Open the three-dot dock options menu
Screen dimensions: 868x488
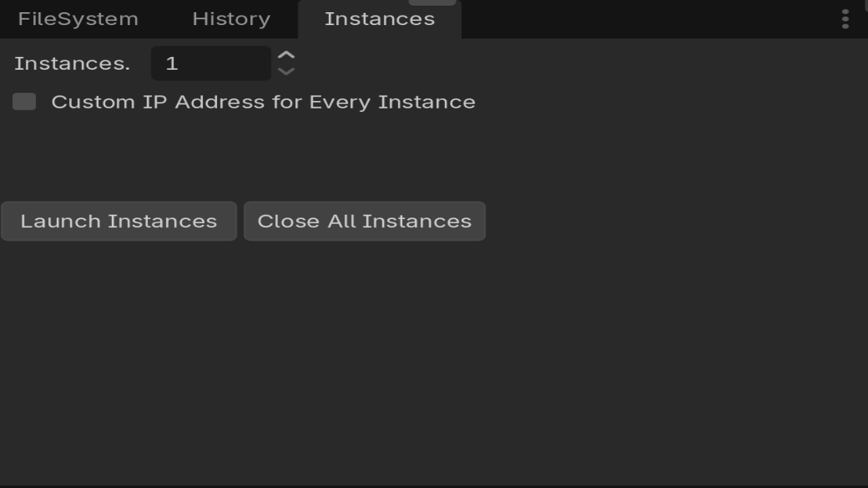click(x=845, y=19)
